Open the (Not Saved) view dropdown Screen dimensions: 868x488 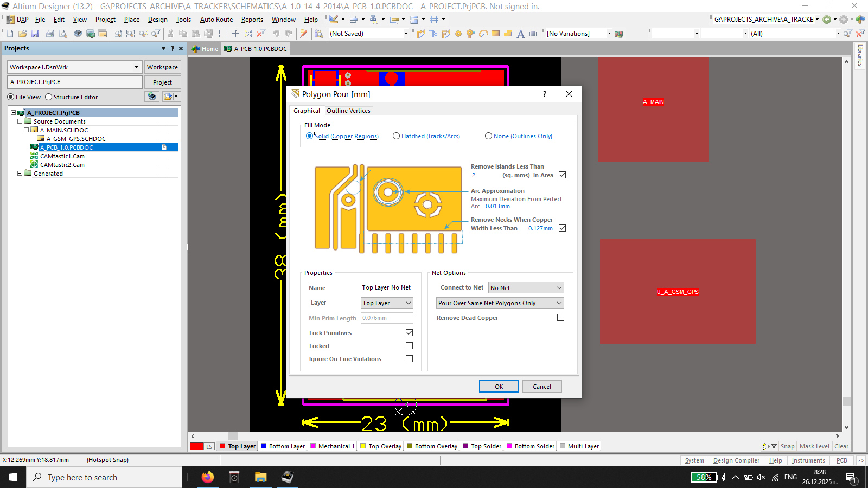405,34
